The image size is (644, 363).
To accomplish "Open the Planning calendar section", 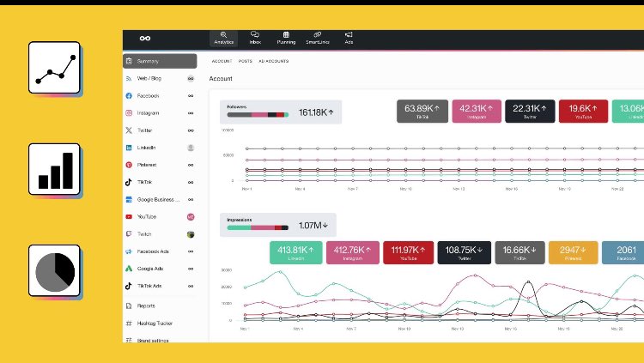I will click(x=286, y=39).
